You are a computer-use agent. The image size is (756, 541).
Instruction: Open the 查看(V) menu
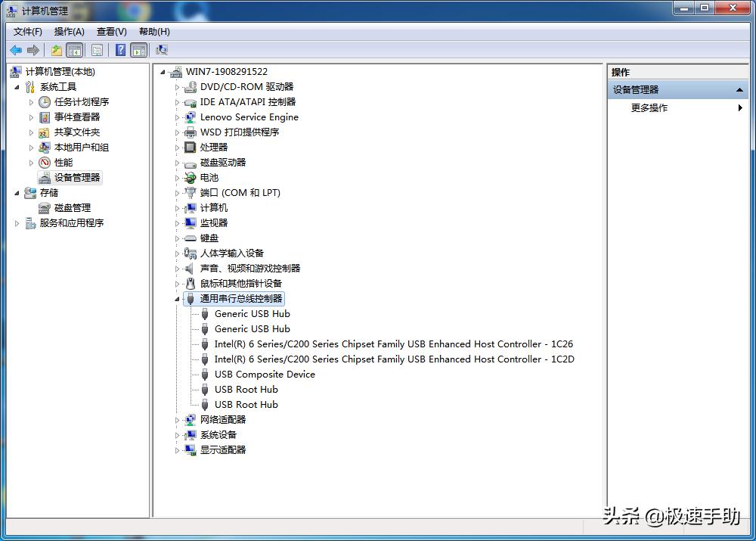[x=110, y=32]
